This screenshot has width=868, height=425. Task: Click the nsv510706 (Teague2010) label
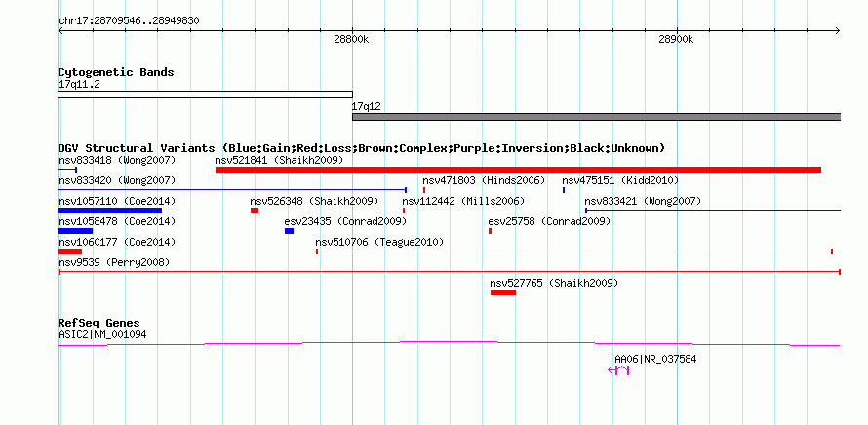click(379, 242)
